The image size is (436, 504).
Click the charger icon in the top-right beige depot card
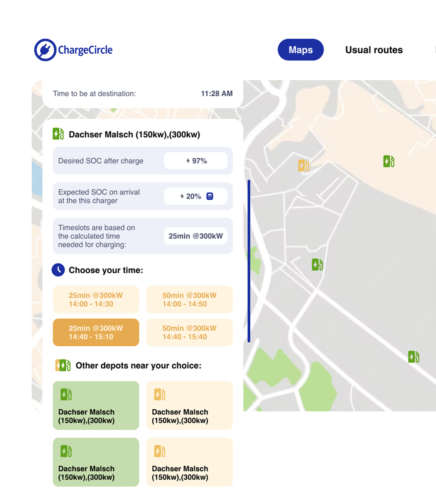[160, 394]
